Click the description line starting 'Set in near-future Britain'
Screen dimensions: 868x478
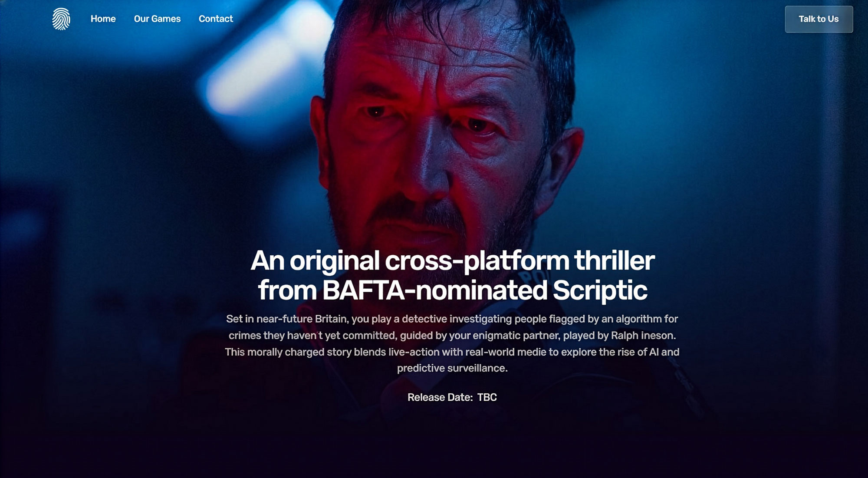[452, 319]
